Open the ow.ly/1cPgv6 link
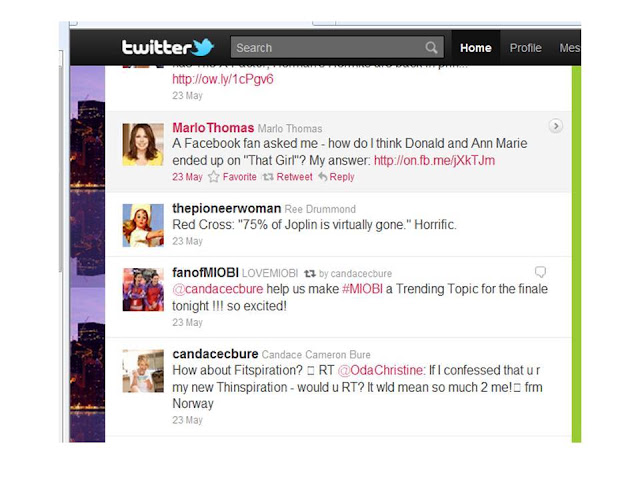 (x=222, y=79)
